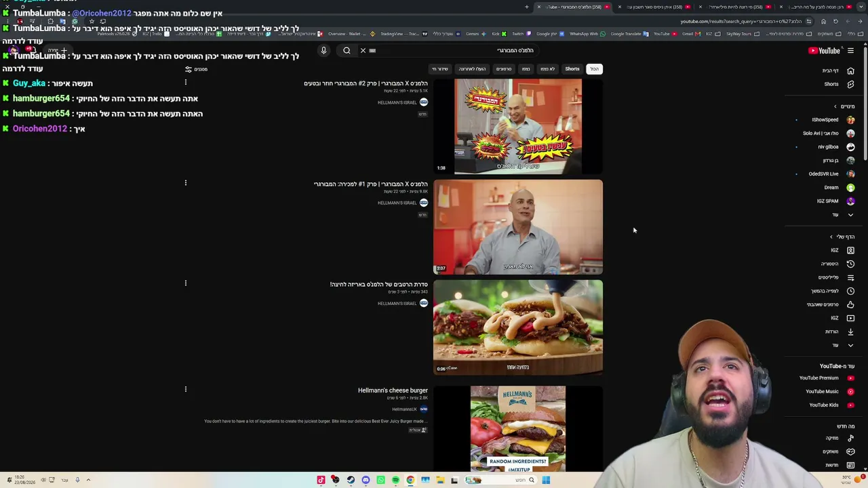Select the 'שידור חי' filter chip
The width and height of the screenshot is (868, 488).
point(440,68)
